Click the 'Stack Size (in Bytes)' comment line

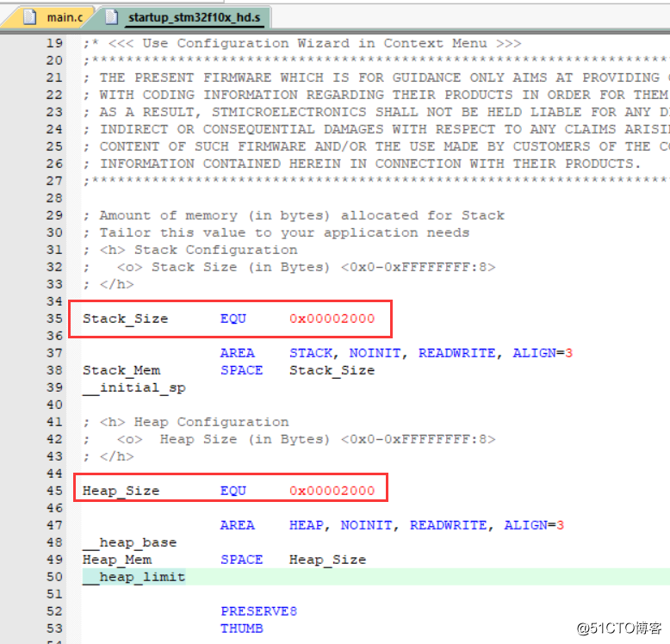pyautogui.click(x=289, y=268)
